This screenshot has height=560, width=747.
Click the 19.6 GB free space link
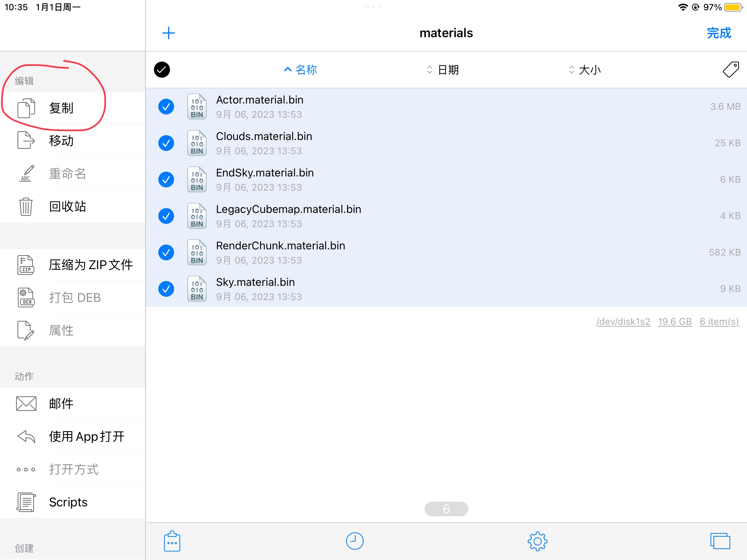tap(675, 322)
